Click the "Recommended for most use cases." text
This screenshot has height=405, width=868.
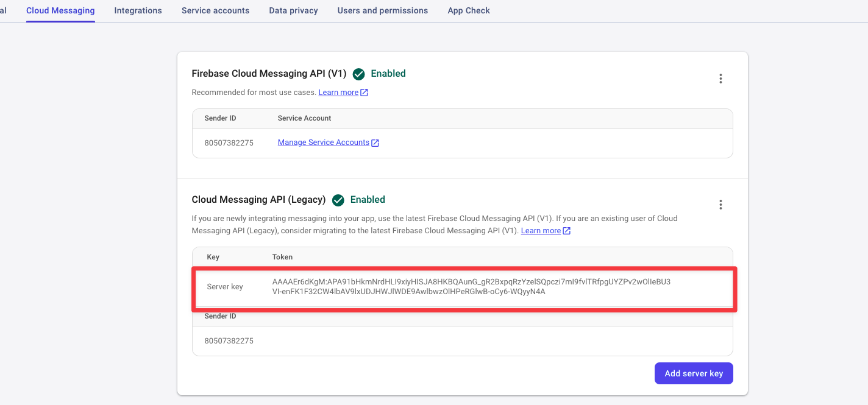click(254, 93)
